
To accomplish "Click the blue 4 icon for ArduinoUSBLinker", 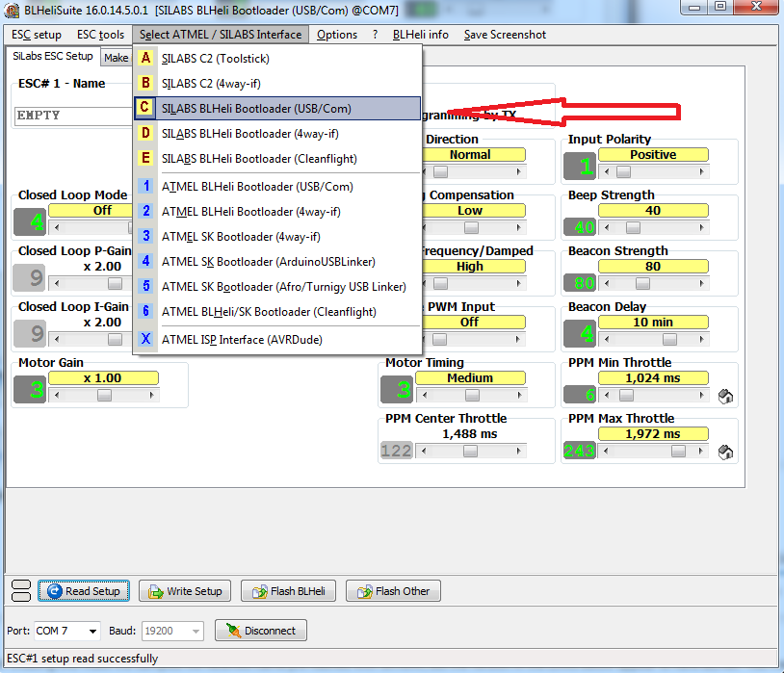I will coord(145,261).
